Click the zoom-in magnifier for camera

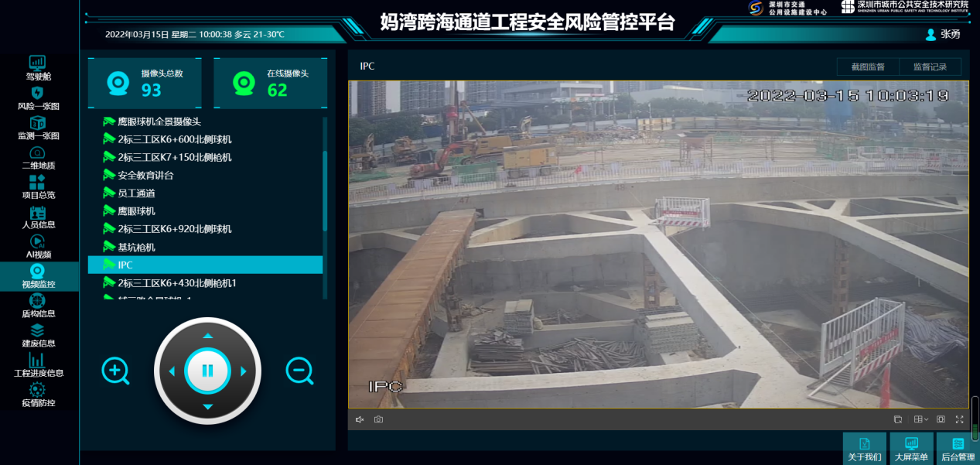[115, 371]
